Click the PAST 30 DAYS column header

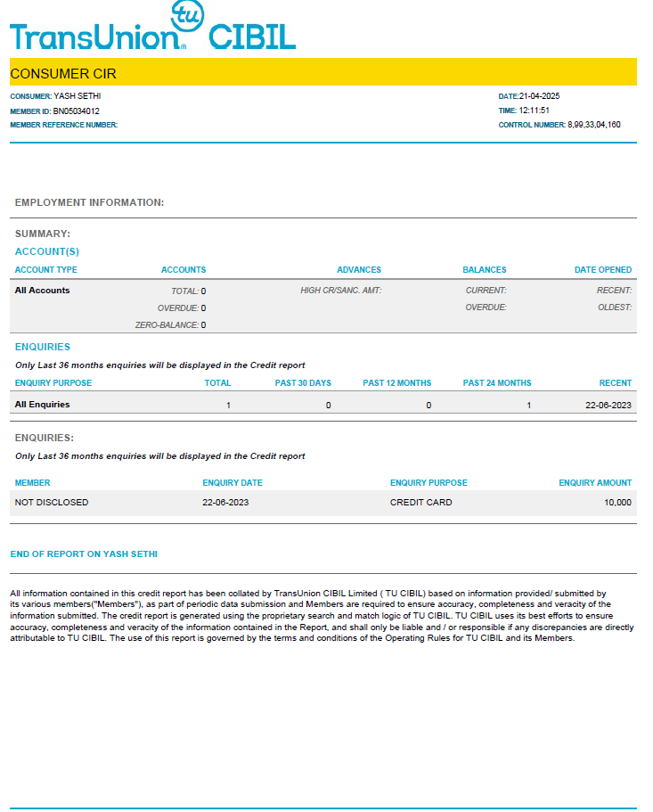pyautogui.click(x=303, y=383)
